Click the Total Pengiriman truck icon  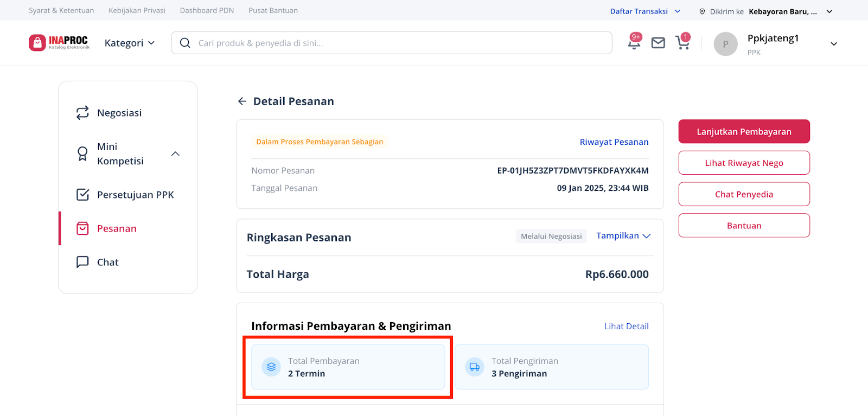(x=475, y=367)
